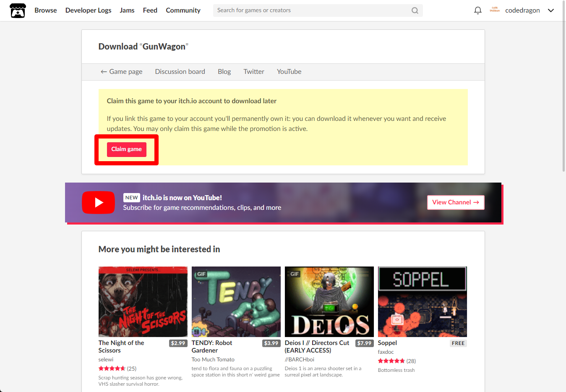Open The Night of the Scissors thumbnail
The height and width of the screenshot is (392, 566).
[x=143, y=301]
